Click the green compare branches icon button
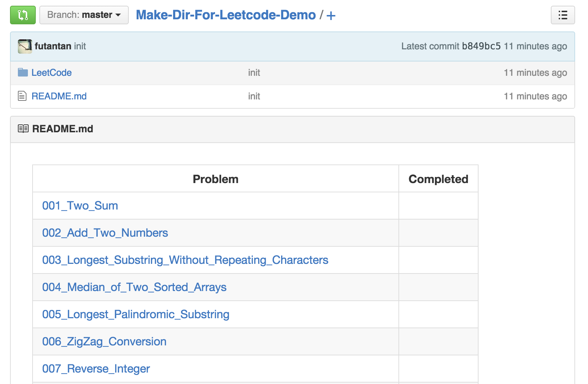Image resolution: width=588 pixels, height=384 pixels. (x=23, y=15)
